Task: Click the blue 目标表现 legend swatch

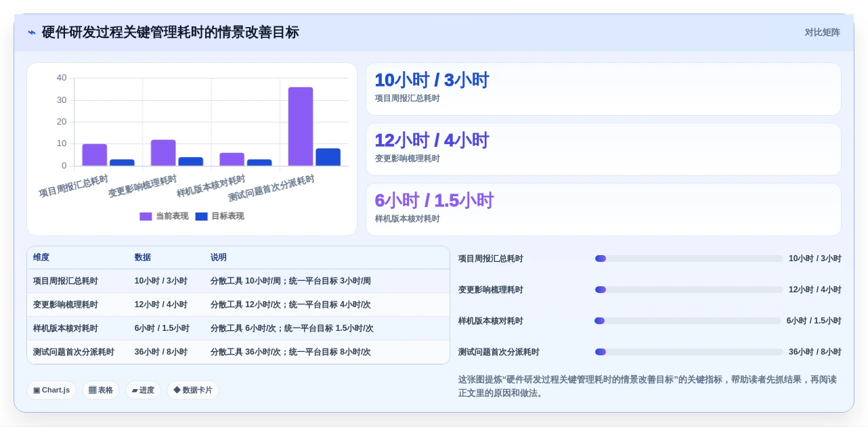Action: pos(201,217)
